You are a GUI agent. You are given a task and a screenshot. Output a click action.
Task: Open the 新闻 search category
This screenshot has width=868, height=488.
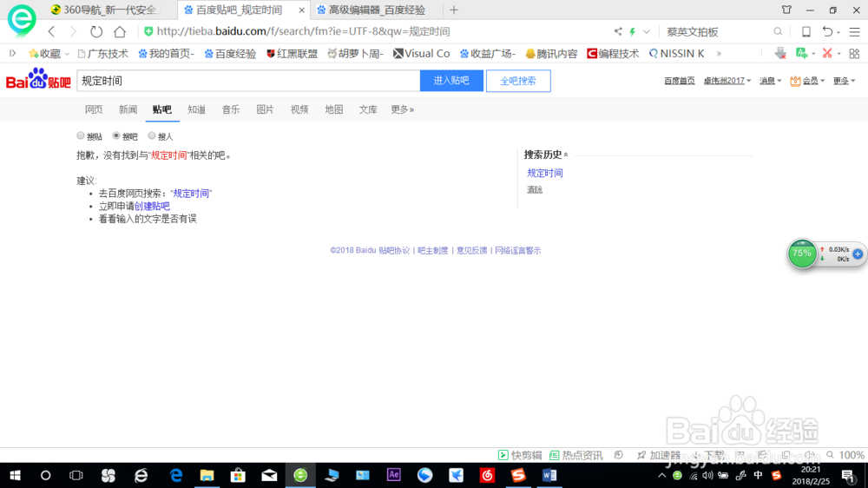pos(128,109)
